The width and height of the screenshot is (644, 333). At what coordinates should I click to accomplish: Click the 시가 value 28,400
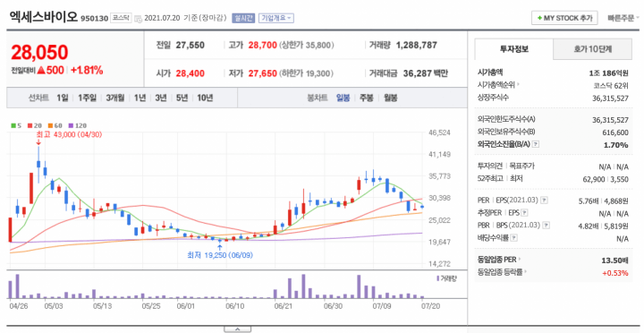(191, 73)
